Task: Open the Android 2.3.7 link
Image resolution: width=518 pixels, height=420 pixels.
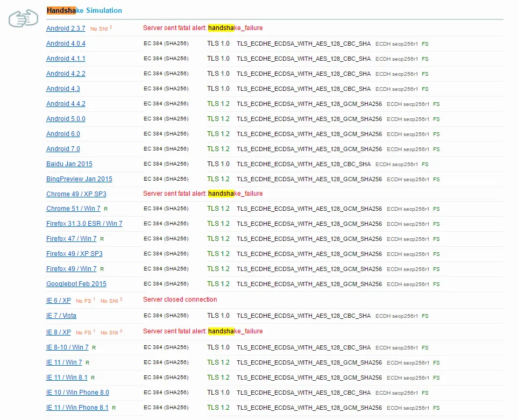Action: [66, 29]
